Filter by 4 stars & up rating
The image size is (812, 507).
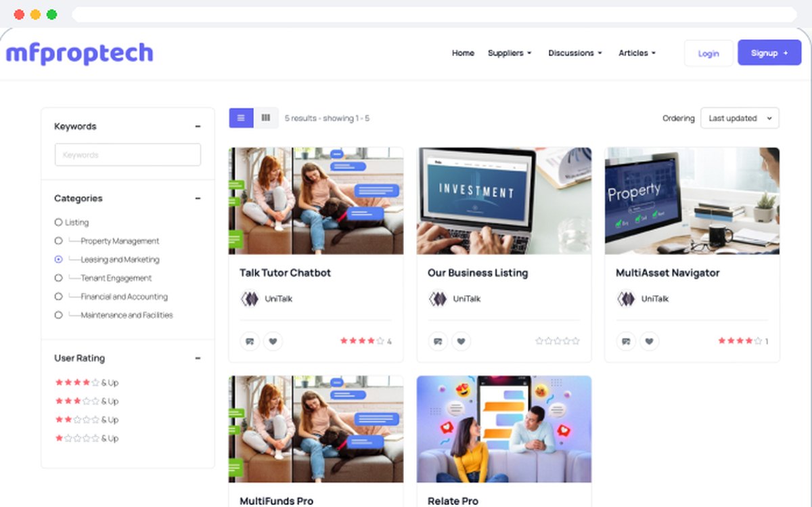pyautogui.click(x=87, y=382)
